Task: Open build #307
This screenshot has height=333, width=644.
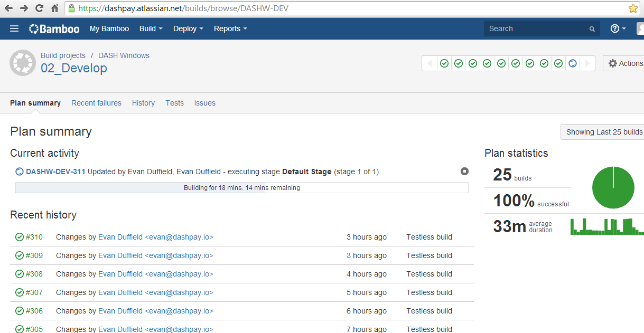Action: (34, 292)
